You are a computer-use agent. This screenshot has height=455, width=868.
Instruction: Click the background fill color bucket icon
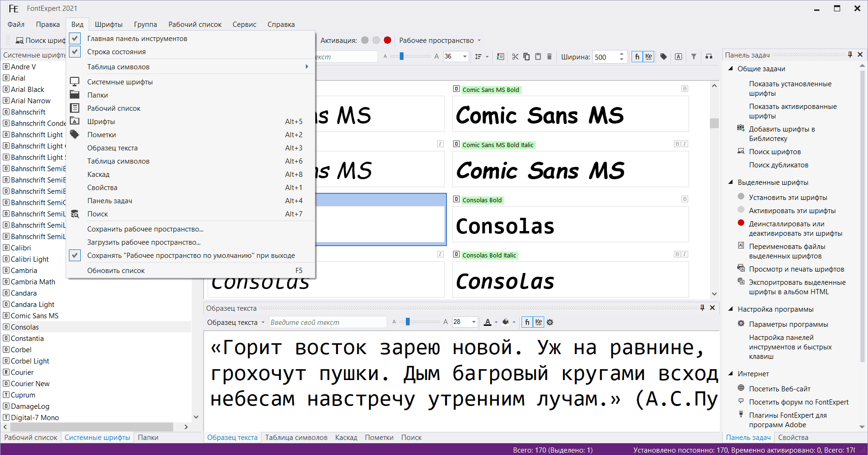(x=506, y=322)
